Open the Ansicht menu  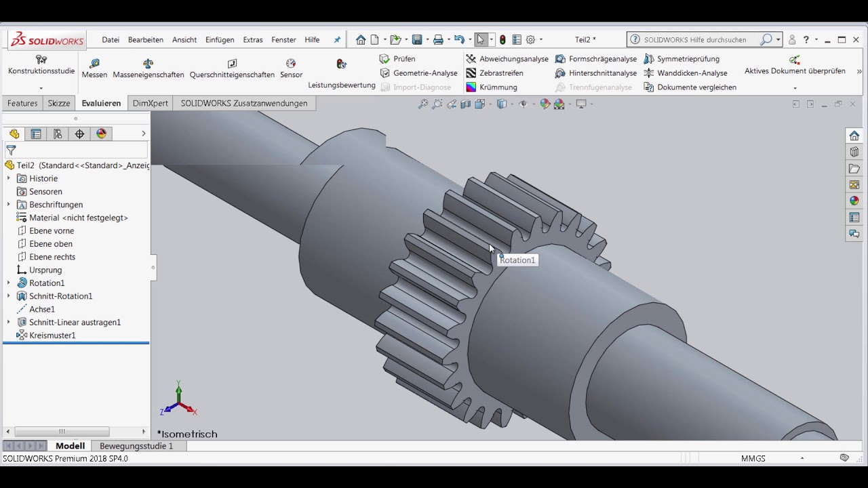[184, 40]
